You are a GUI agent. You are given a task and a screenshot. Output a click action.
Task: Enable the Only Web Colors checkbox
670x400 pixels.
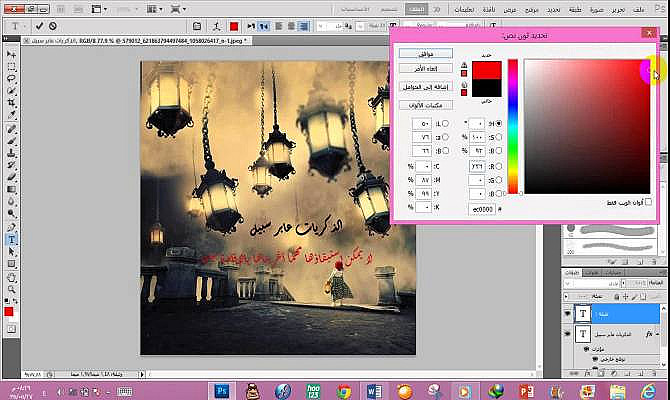coord(648,202)
